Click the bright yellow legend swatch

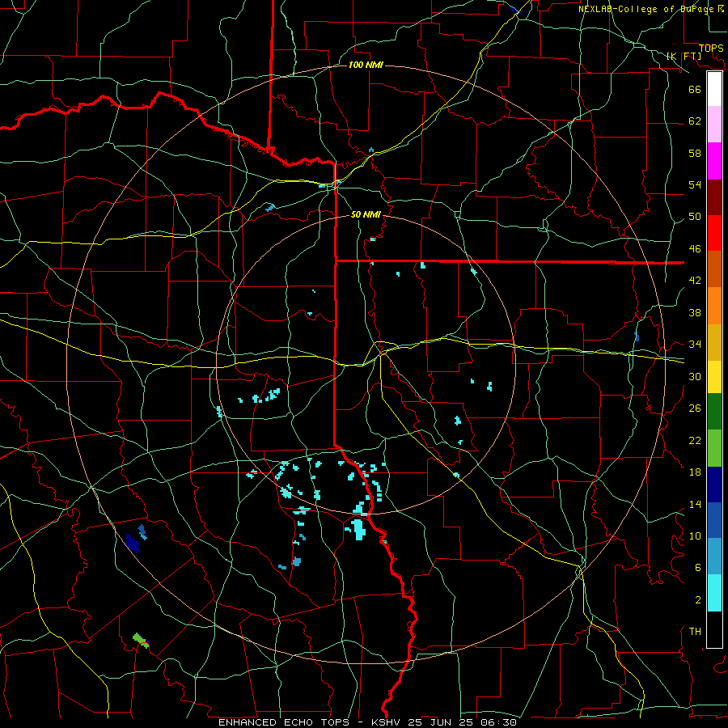click(x=714, y=377)
